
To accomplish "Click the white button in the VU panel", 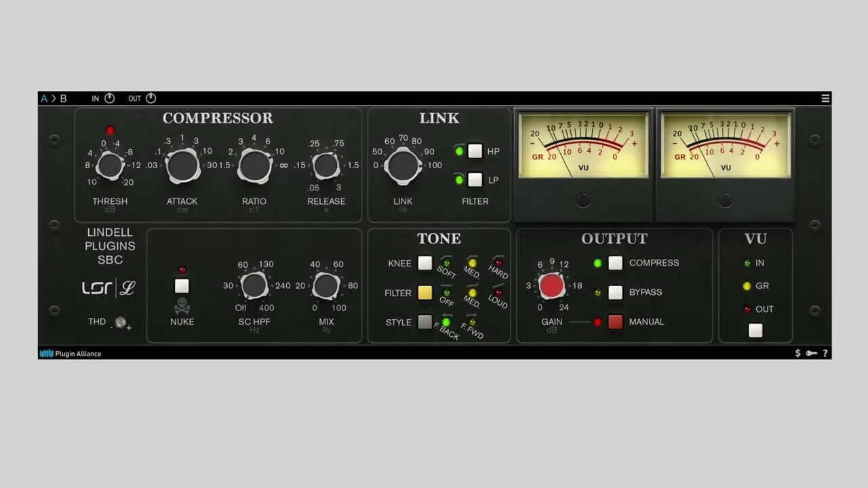I will [755, 331].
